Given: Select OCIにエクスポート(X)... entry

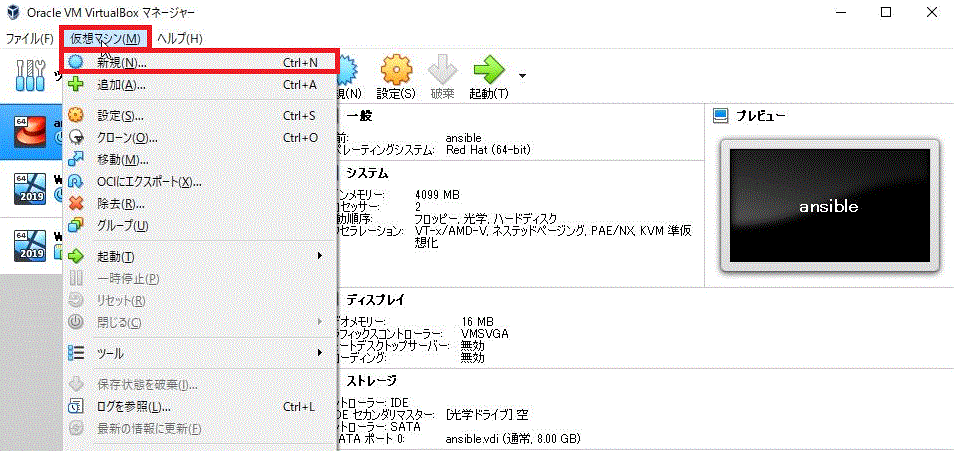Looking at the screenshot, I should coord(200,181).
